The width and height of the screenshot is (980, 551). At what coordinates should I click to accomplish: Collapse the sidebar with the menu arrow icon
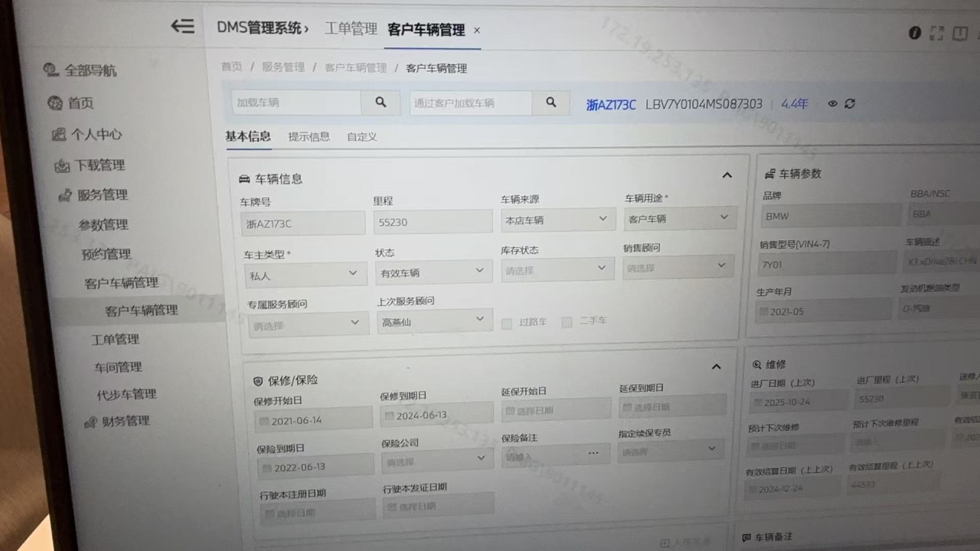click(x=182, y=27)
